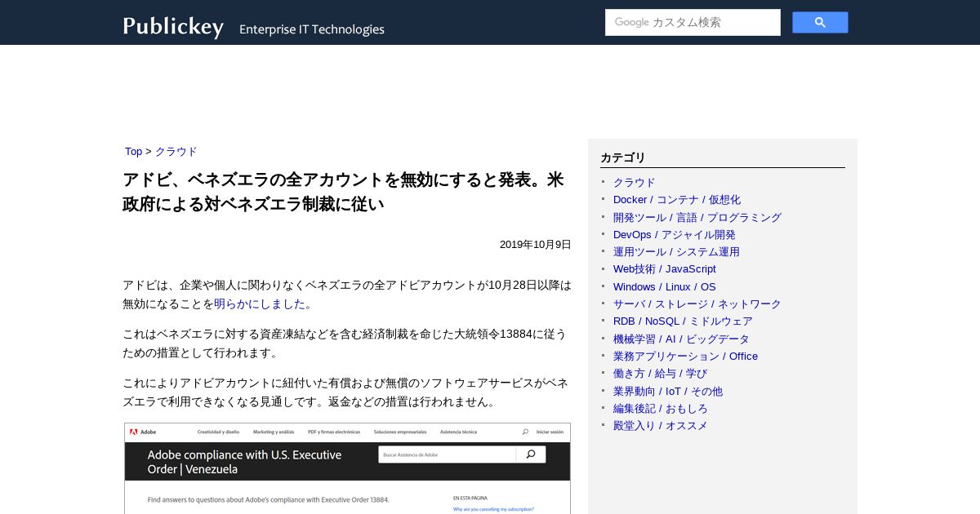This screenshot has height=514, width=980.
Task: Select 開発ツール / 言語 / プログラミング category
Action: (697, 217)
